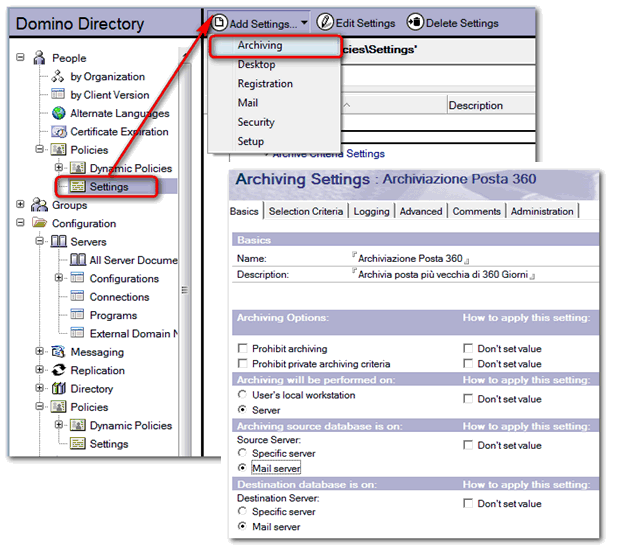Click the Messaging icon
This screenshot has width=620, height=555.
[x=58, y=351]
